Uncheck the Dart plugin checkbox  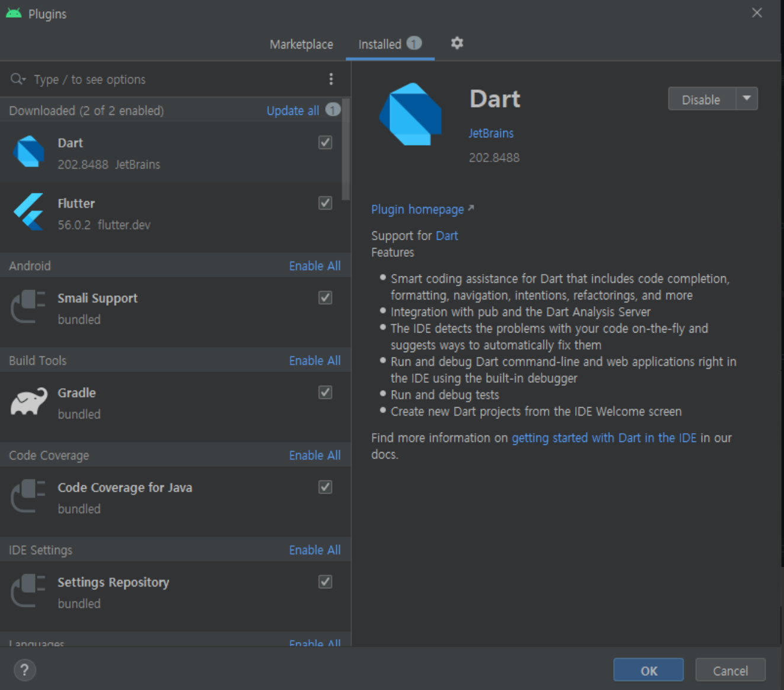325,142
